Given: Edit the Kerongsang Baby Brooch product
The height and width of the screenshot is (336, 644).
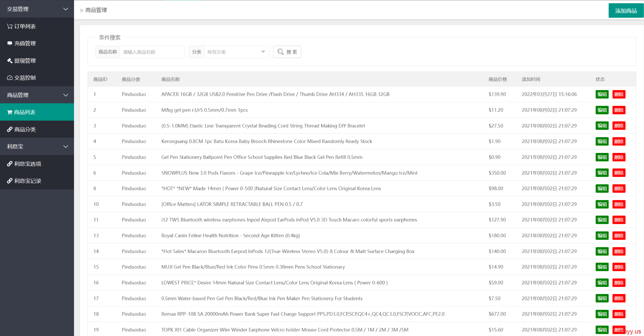Looking at the screenshot, I should (x=602, y=141).
